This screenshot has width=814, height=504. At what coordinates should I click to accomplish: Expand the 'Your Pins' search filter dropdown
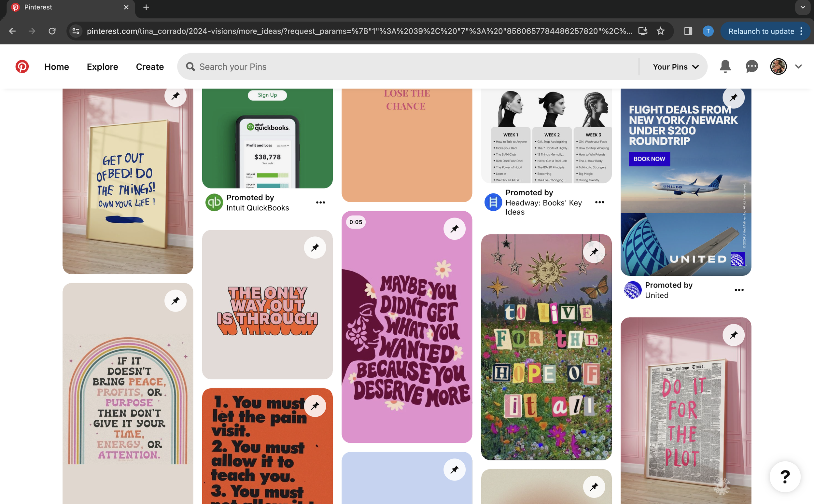point(676,67)
